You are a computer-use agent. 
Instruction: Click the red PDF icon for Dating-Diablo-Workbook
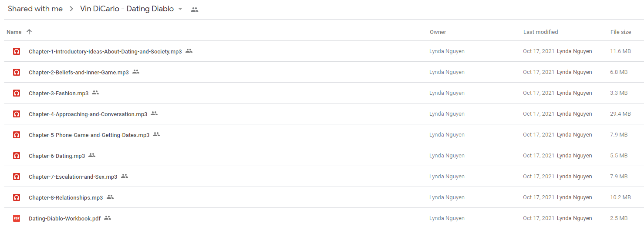tap(17, 218)
